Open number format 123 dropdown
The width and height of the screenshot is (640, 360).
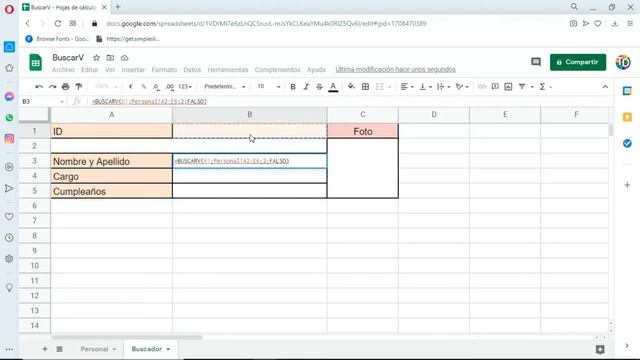pos(185,87)
